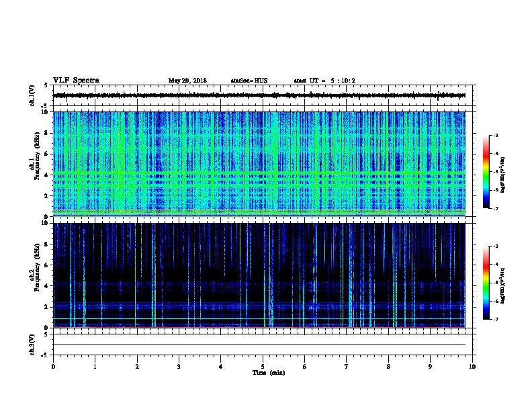Click the ch.2 "Frequency (kHz)" axis label

pos(38,267)
